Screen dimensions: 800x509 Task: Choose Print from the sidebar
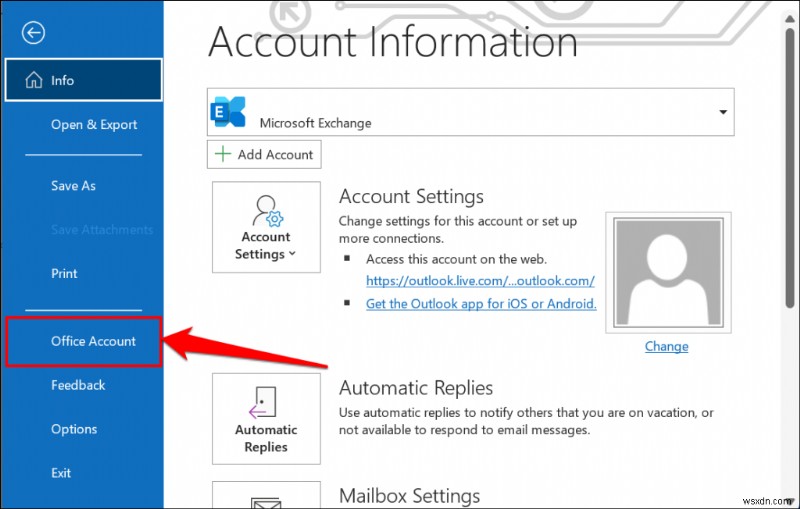click(64, 273)
